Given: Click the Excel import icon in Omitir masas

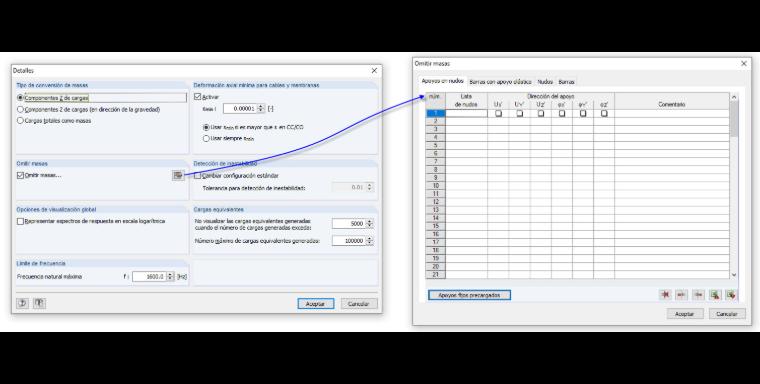Looking at the screenshot, I should click(x=715, y=294).
